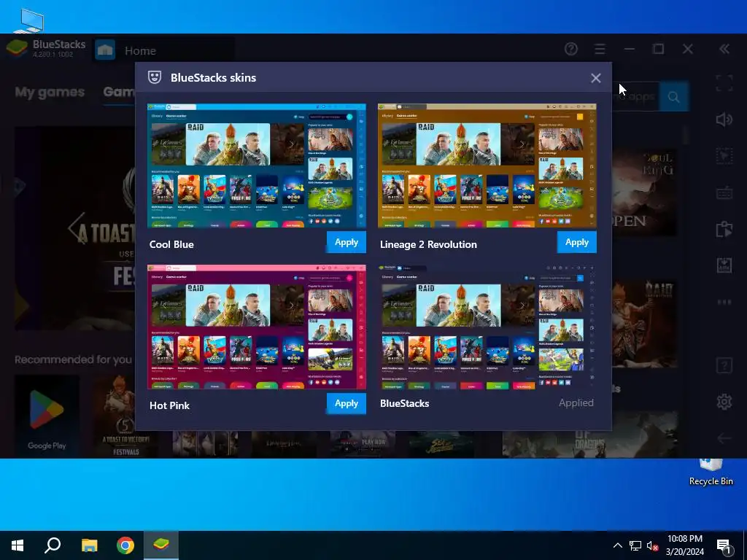Click the Applied label for BlueStacks skin
The height and width of the screenshot is (560, 747).
coord(576,402)
